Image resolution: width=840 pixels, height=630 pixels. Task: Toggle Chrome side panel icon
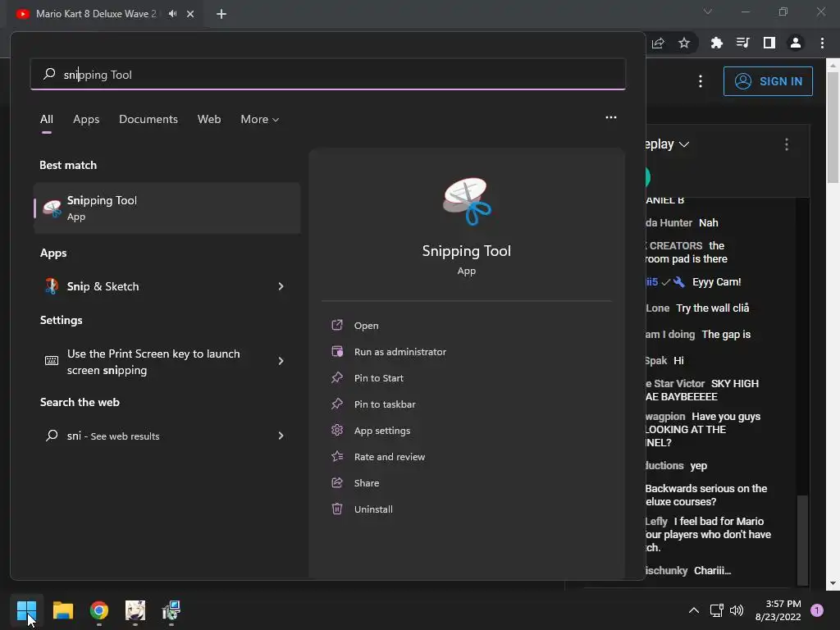click(769, 43)
